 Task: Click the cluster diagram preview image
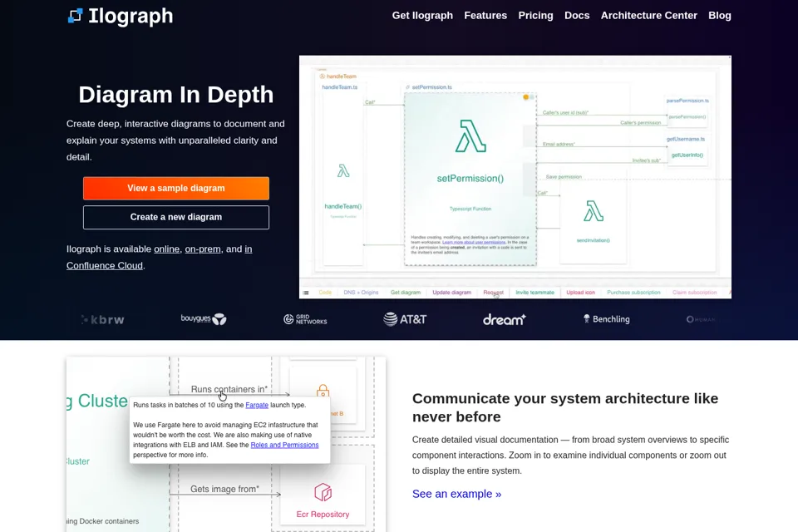226,445
